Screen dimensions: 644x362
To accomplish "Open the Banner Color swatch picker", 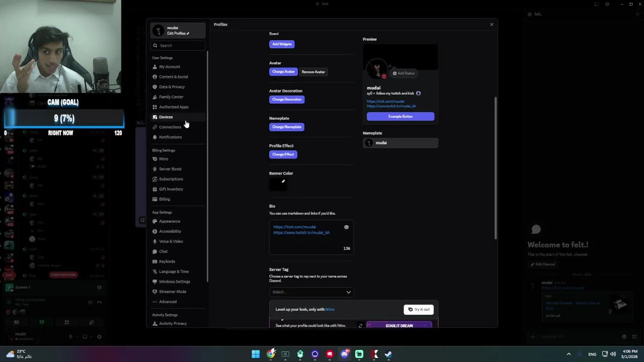I will pos(278,185).
